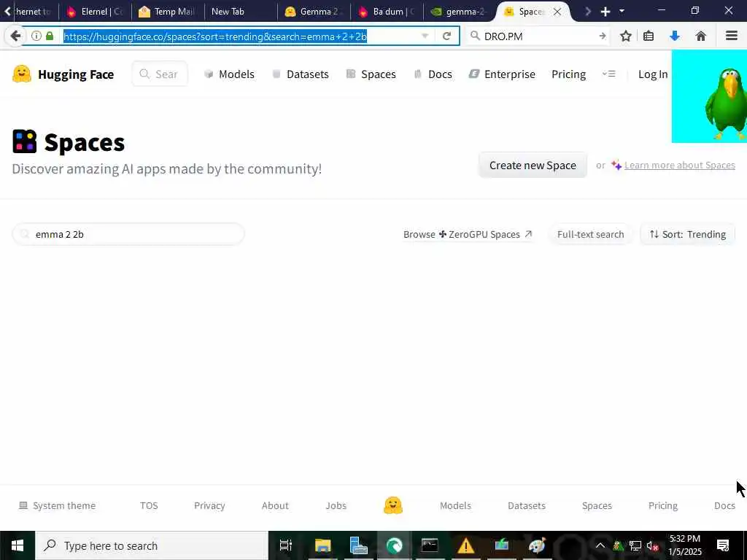Open the bookmarks list icon
This screenshot has width=747, height=560.
point(649,36)
